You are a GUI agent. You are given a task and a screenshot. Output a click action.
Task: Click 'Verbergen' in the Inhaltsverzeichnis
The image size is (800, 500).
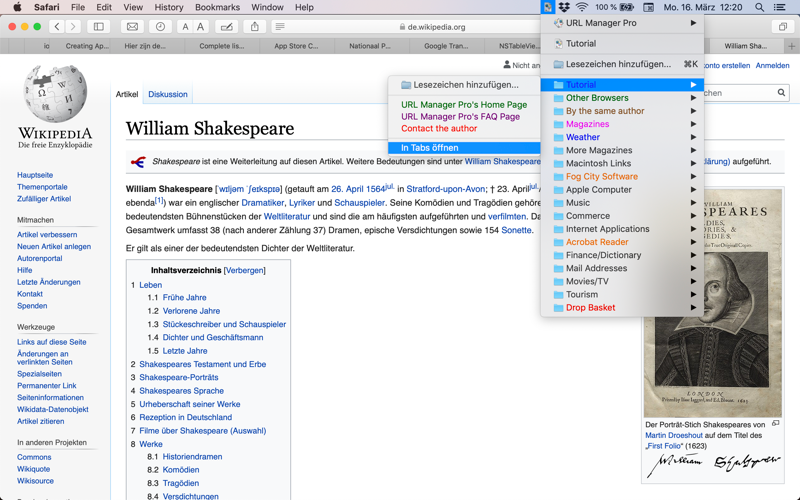click(x=245, y=270)
